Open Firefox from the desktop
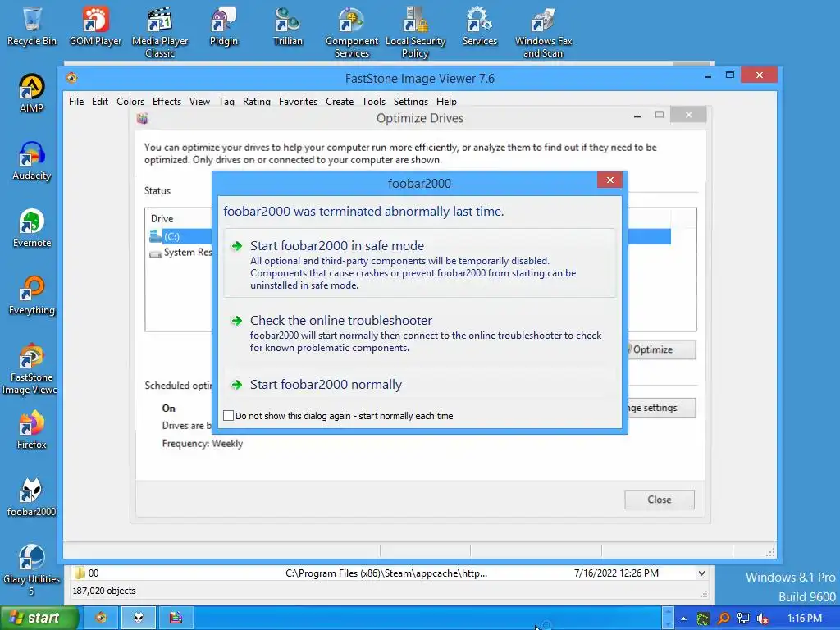 tap(32, 430)
